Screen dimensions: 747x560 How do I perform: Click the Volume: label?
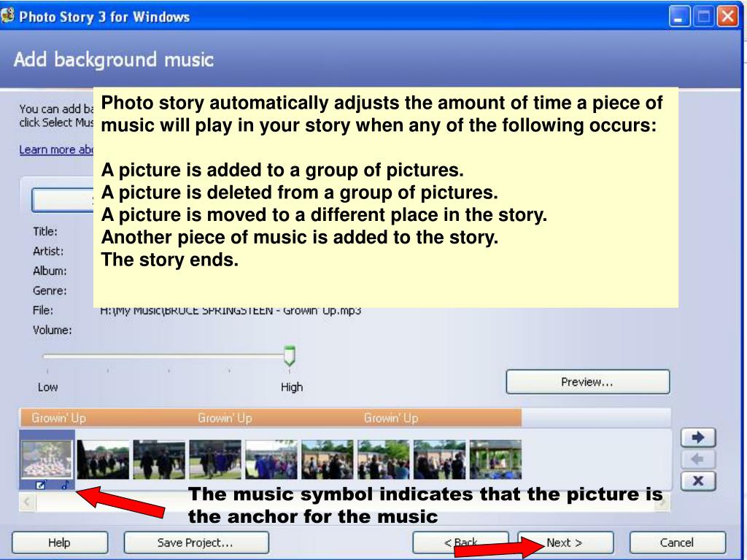[x=53, y=330]
